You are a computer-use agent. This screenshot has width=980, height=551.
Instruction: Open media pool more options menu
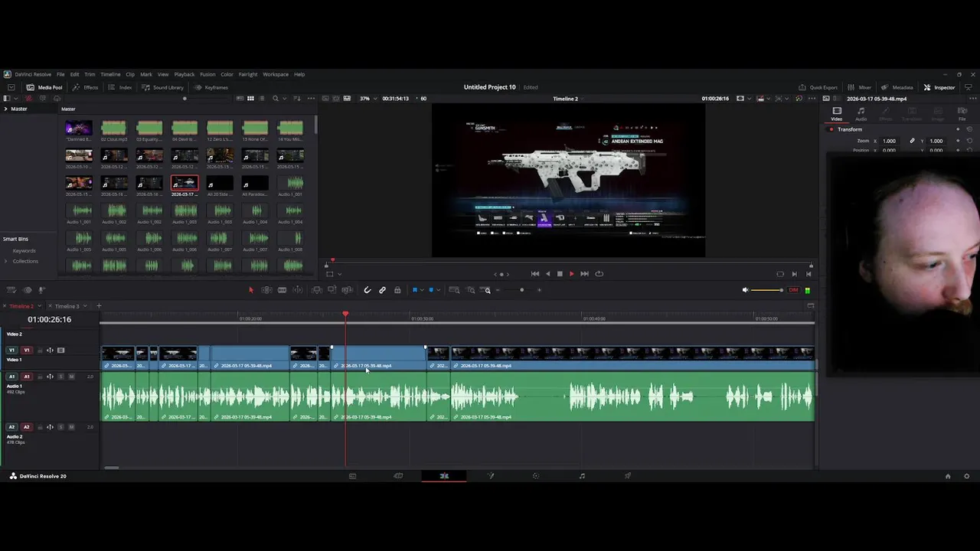pyautogui.click(x=310, y=99)
